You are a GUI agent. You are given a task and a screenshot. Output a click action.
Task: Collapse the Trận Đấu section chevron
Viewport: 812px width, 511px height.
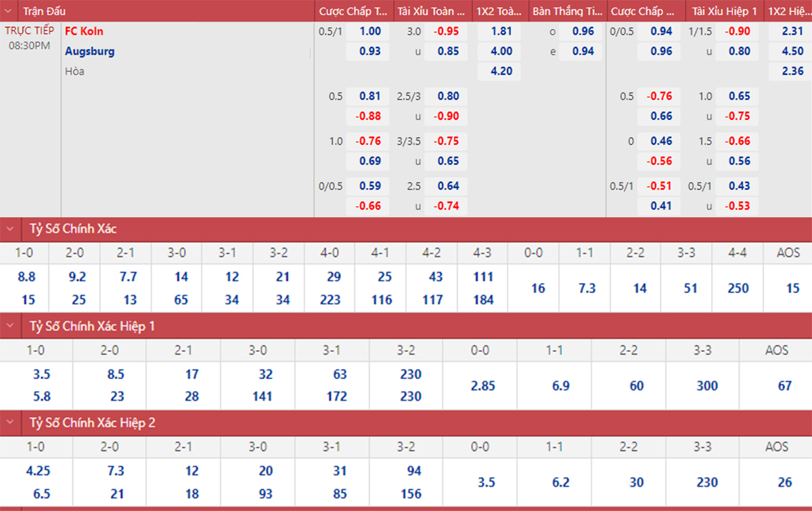pos(11,12)
